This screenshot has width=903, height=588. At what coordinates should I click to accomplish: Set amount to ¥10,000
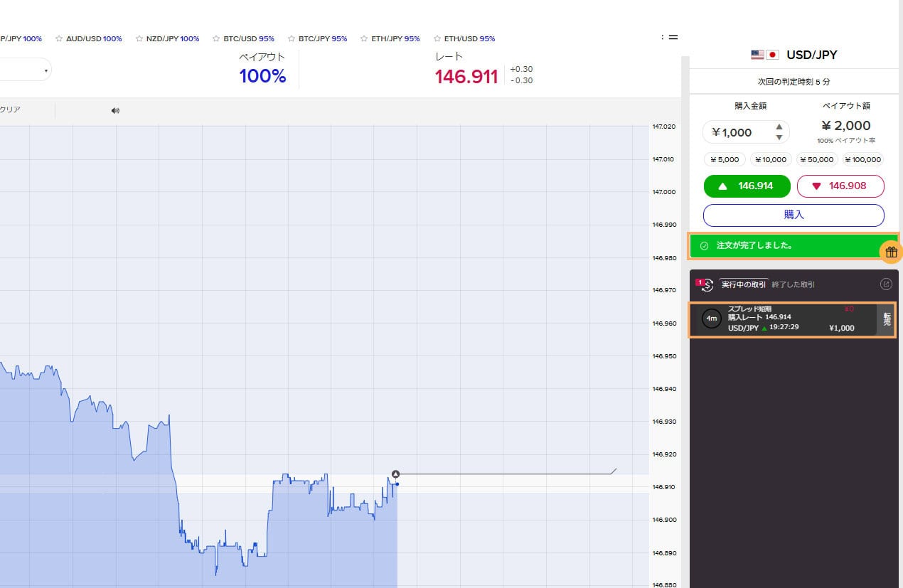tap(770, 160)
